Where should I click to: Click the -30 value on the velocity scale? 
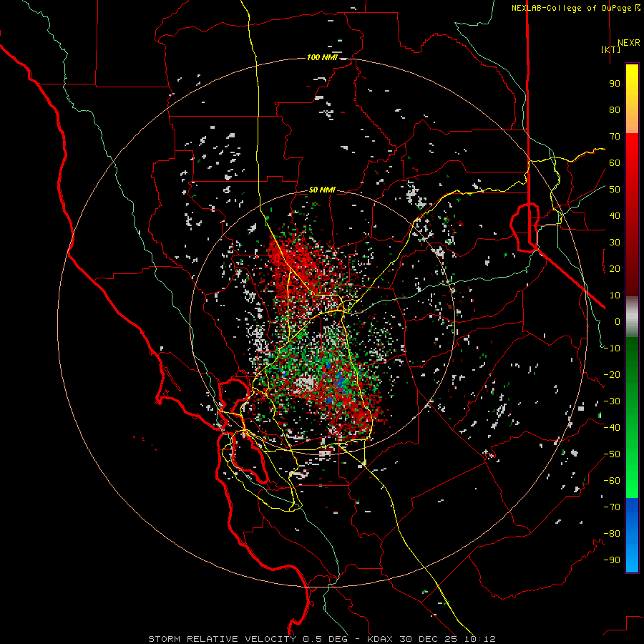point(612,401)
